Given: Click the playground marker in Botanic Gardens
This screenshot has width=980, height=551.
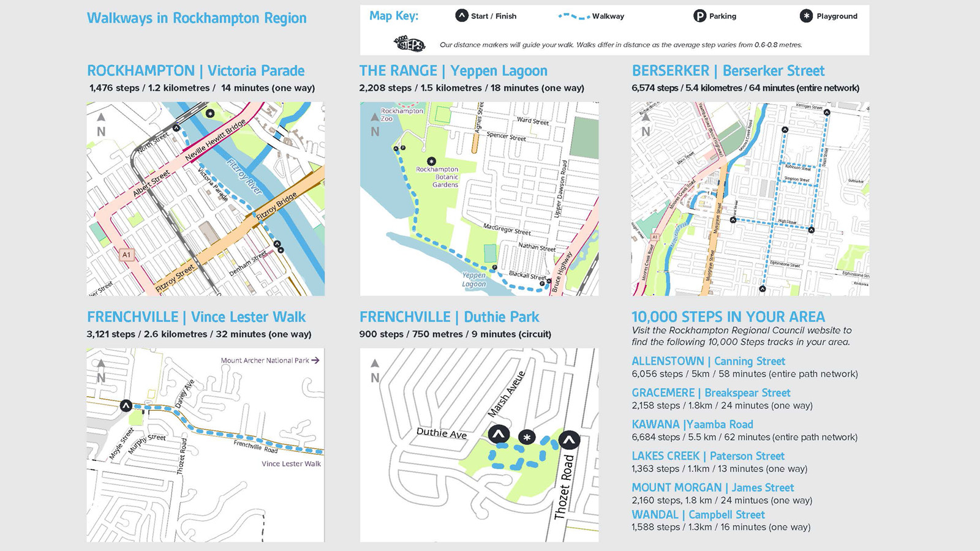Looking at the screenshot, I should pos(431,161).
